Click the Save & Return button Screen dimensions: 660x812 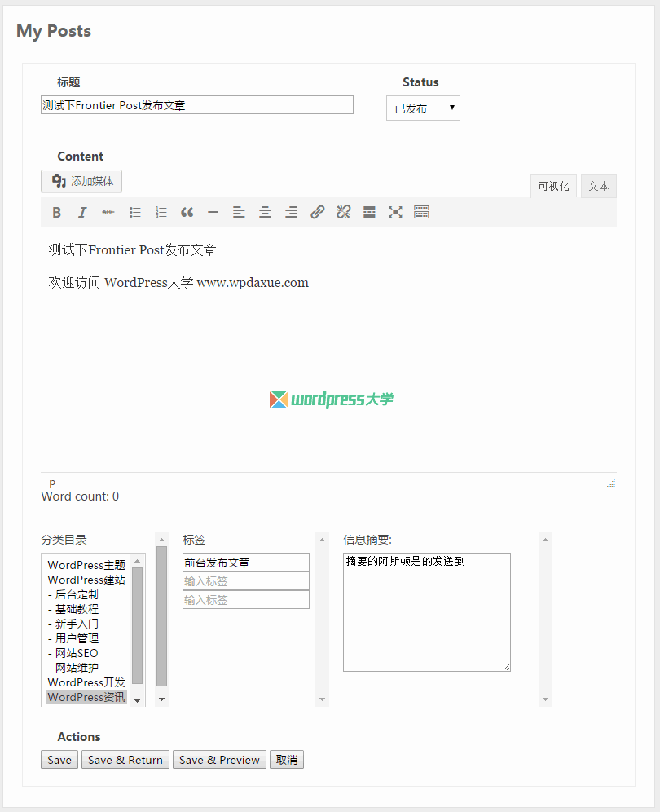click(x=125, y=760)
